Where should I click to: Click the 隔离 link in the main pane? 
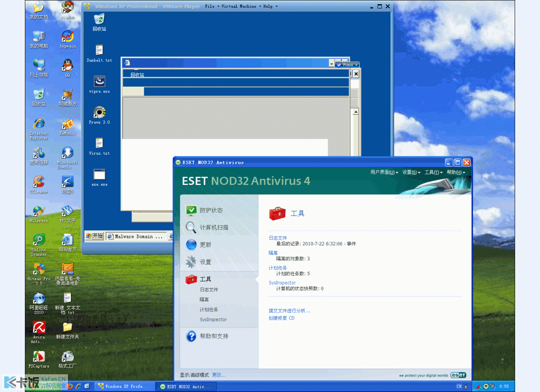(273, 253)
